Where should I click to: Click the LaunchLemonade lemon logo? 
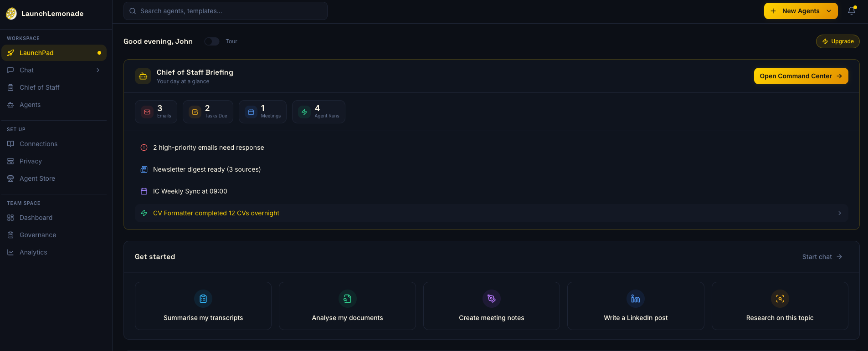[11, 14]
